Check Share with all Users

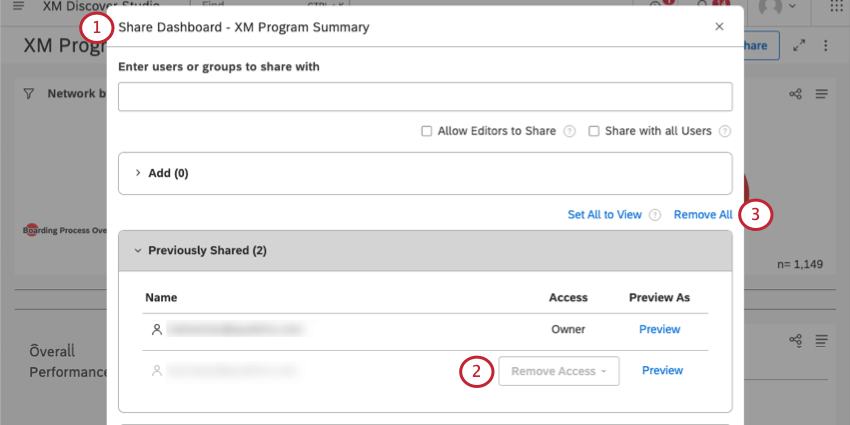[x=594, y=131]
